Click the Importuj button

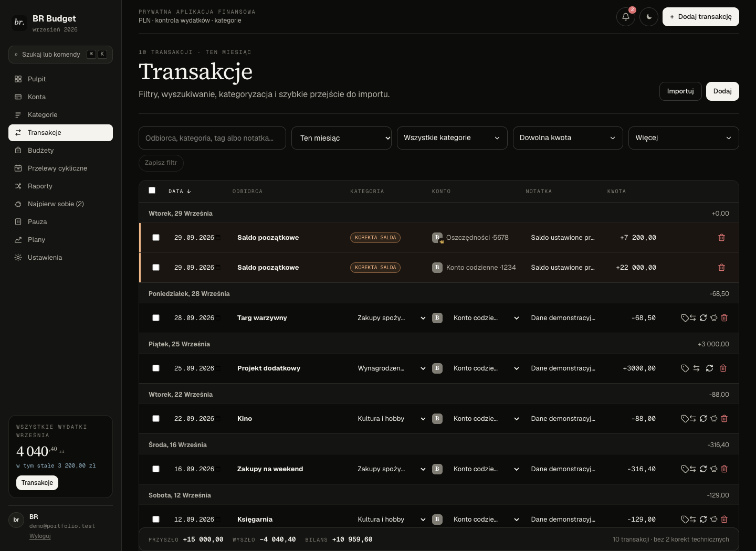680,91
